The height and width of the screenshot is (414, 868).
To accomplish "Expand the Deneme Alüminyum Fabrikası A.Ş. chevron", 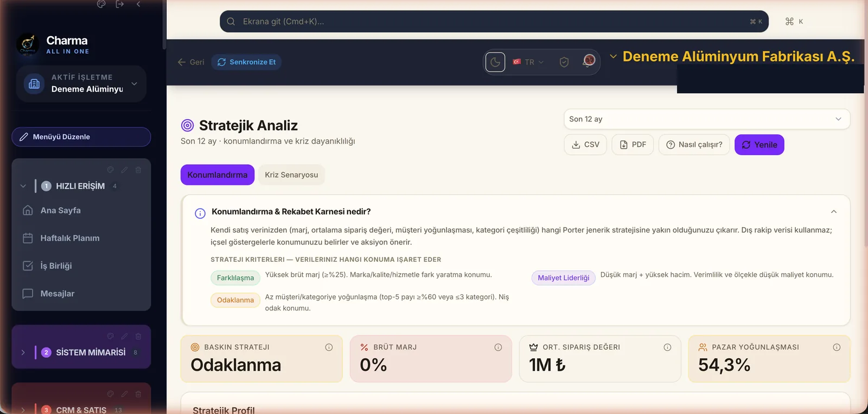I will point(613,56).
